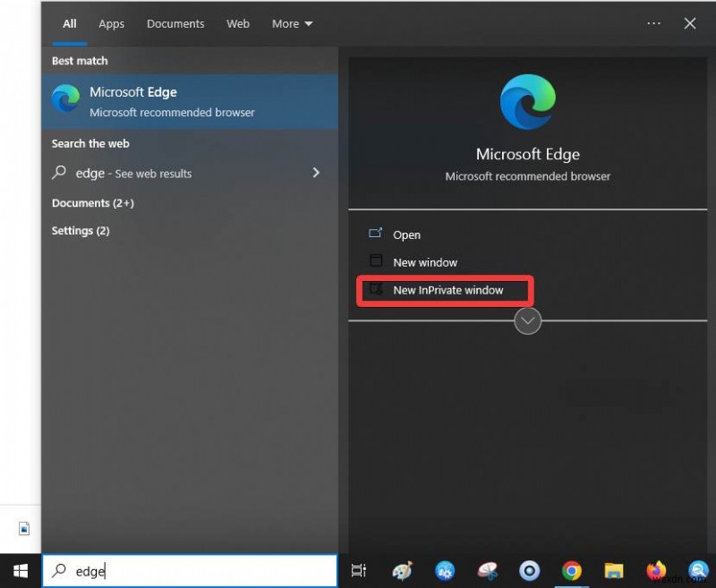Select the Web search filter
Viewport: 716px width, 588px height.
click(237, 24)
